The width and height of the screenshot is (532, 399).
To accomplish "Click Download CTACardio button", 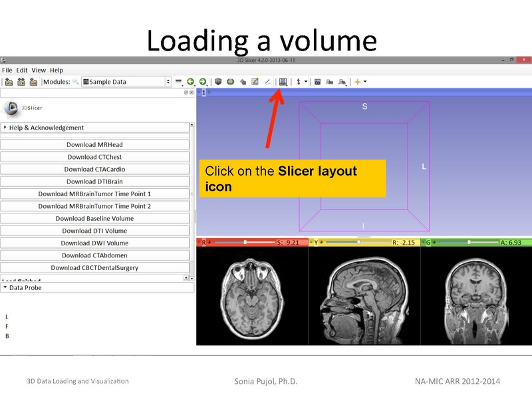I will [x=94, y=170].
